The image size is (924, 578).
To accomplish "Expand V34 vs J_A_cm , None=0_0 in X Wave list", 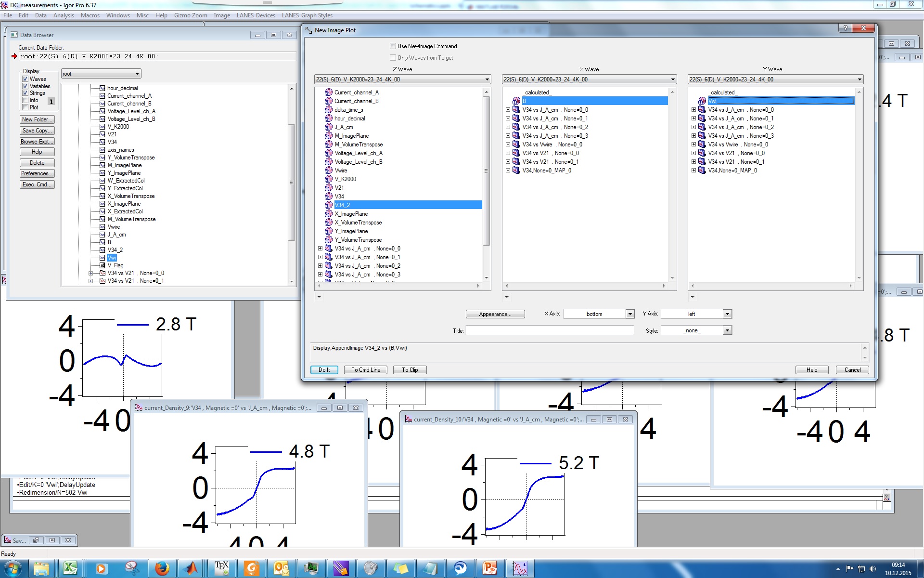I will [x=508, y=110].
